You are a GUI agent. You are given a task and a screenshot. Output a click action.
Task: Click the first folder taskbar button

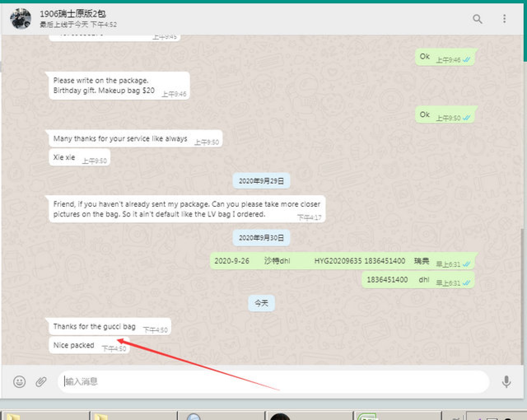[x=44, y=416]
